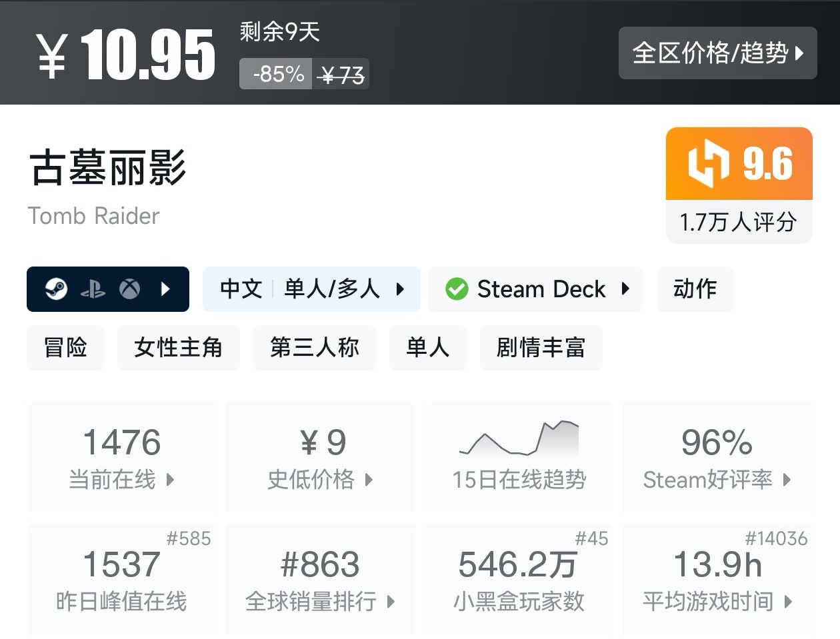Open the Steam好评率 96% details
Screen dimensions: 840x639
tap(717, 458)
